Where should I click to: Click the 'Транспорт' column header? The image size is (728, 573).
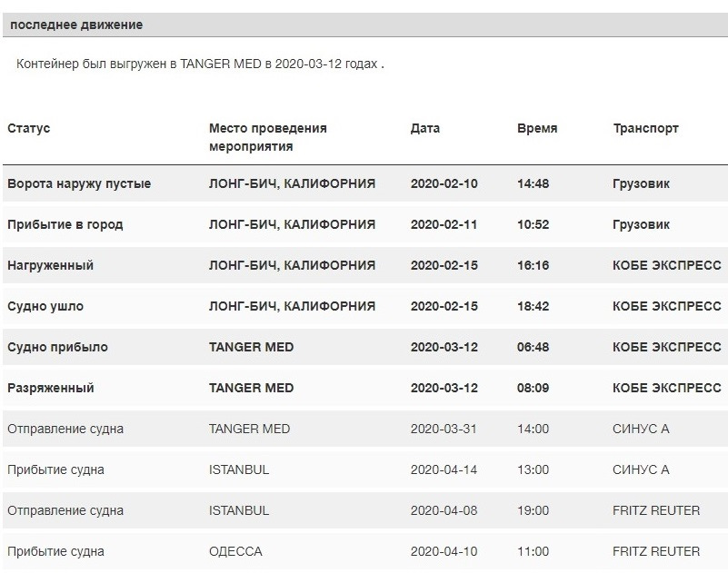coord(646,129)
